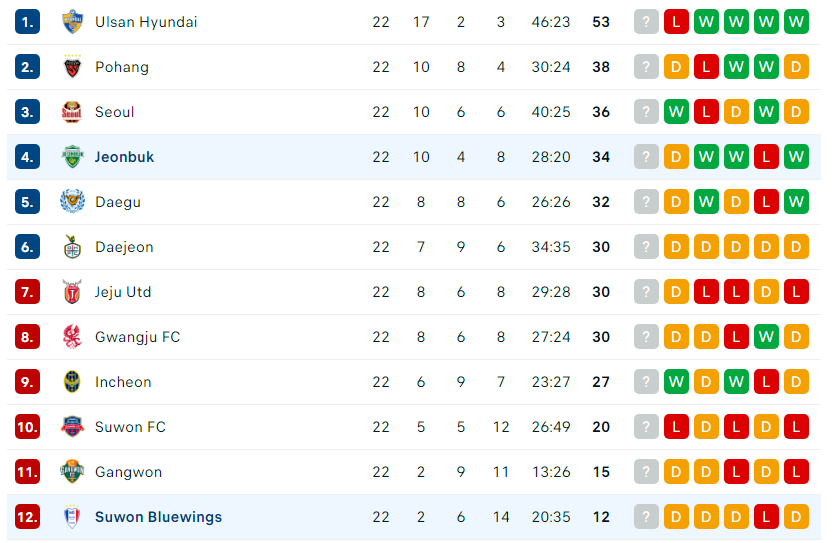Viewport: 835px width, 543px height.
Task: Click the Pohang team logo
Action: tap(72, 67)
